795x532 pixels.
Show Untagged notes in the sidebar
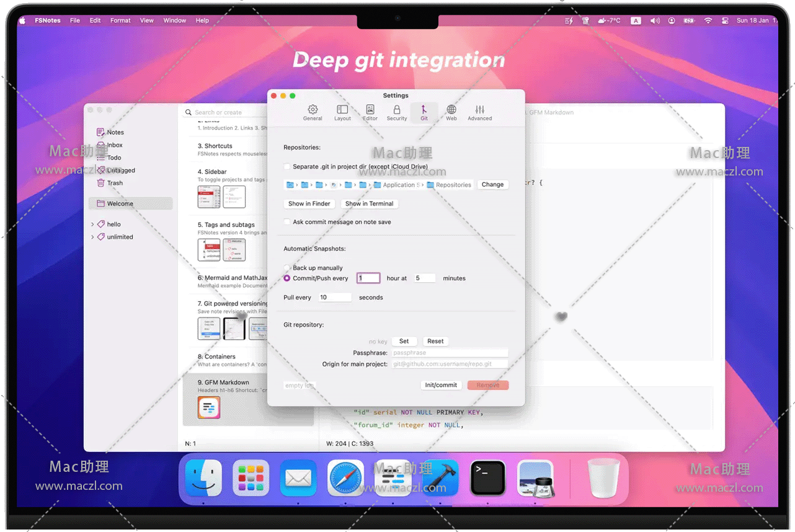click(116, 171)
